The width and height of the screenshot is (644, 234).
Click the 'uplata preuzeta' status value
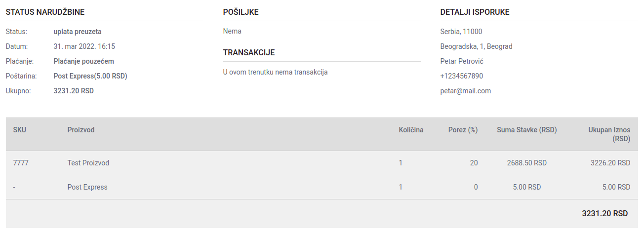tap(78, 32)
